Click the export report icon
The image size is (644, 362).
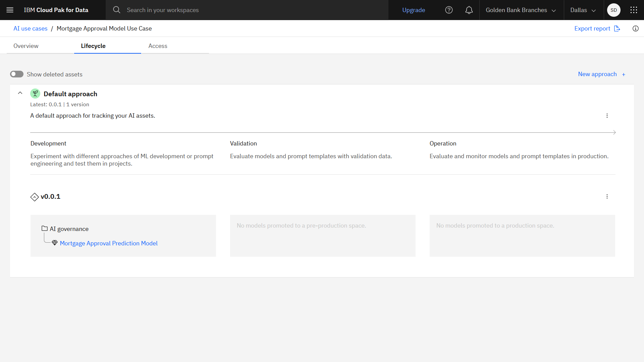coord(617,28)
